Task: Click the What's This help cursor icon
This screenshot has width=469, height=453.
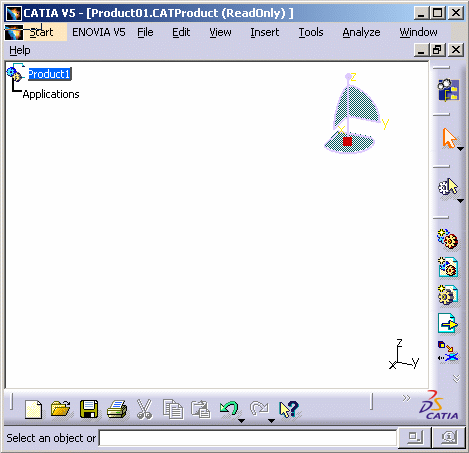Action: (289, 409)
